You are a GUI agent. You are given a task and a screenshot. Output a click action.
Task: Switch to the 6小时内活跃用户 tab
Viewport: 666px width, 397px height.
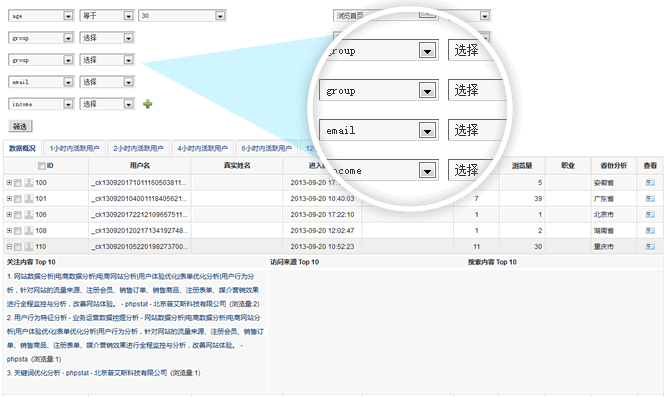[x=266, y=148]
